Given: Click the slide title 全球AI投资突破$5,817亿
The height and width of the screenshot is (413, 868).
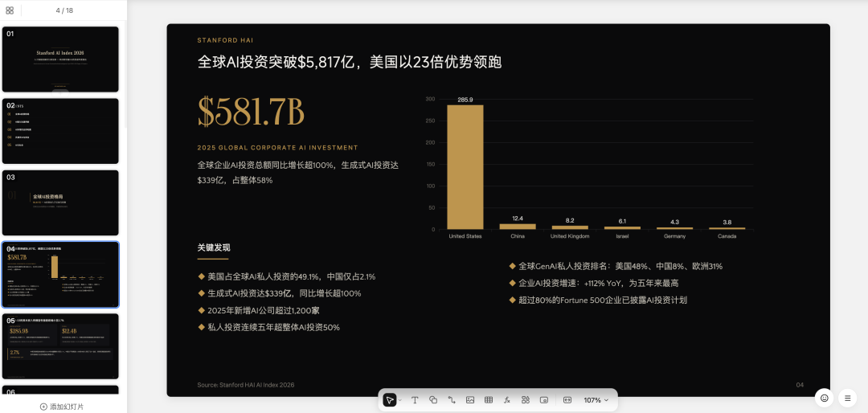Looking at the screenshot, I should tap(350, 62).
